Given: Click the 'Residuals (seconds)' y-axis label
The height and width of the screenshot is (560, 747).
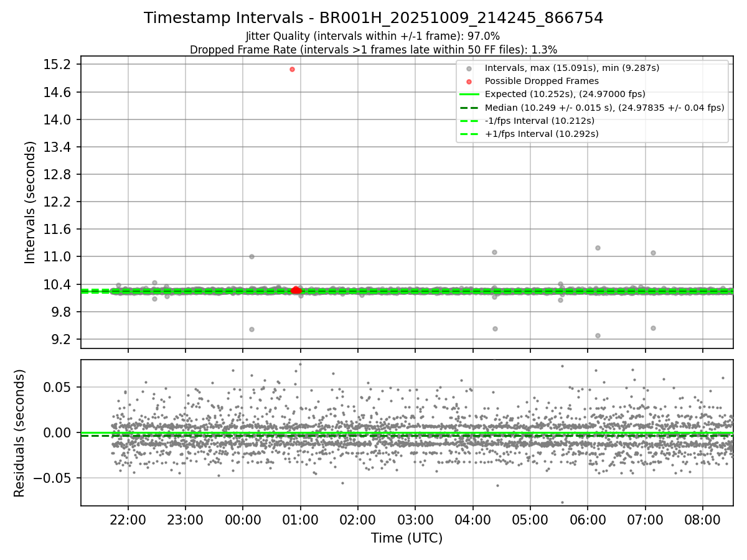Looking at the screenshot, I should coord(19,433).
